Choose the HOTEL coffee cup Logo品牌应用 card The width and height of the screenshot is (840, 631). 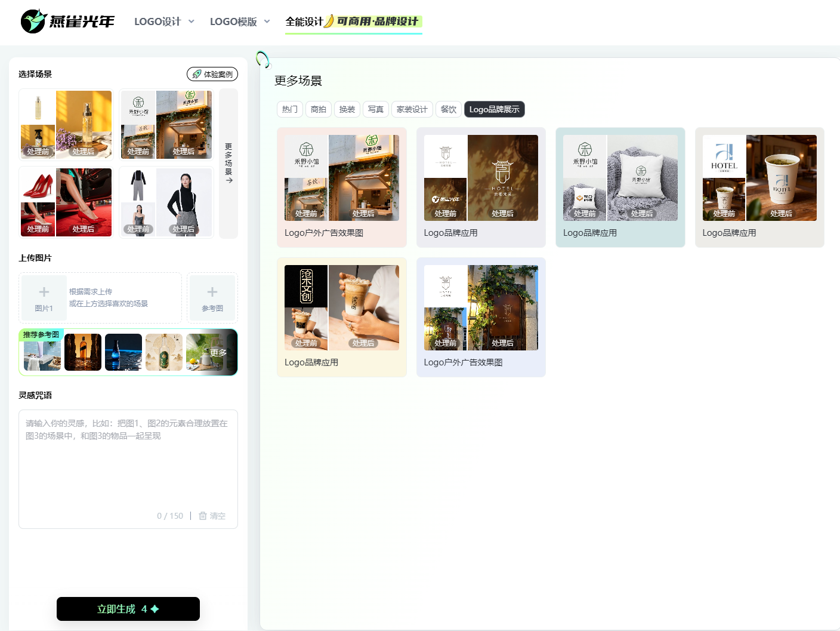pyautogui.click(x=759, y=187)
